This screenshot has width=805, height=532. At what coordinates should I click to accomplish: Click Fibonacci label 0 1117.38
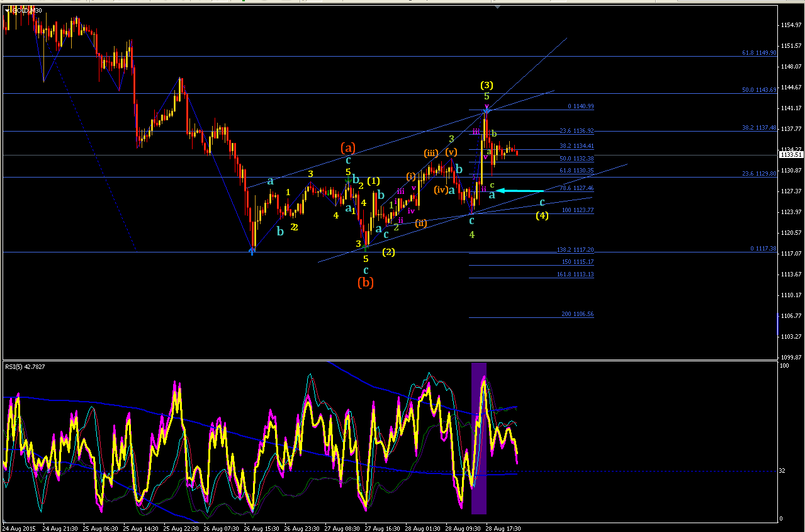coord(763,249)
